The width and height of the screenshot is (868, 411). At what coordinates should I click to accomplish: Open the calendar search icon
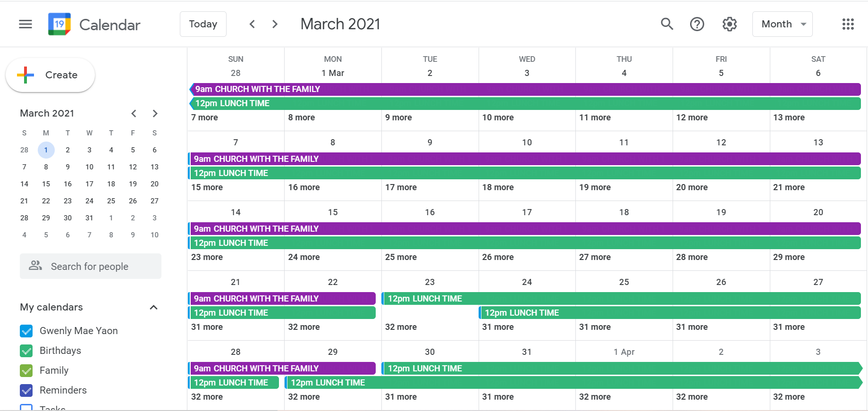pos(666,24)
